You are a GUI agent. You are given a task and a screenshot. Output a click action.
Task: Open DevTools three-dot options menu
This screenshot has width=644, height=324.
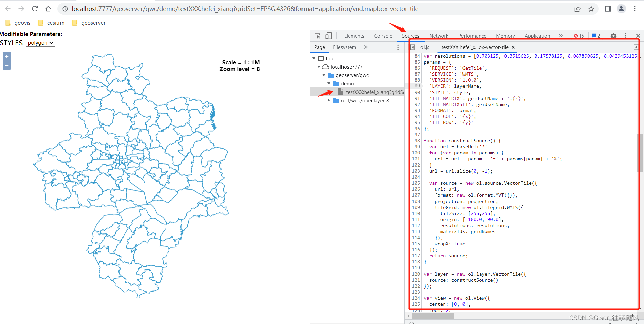[625, 36]
